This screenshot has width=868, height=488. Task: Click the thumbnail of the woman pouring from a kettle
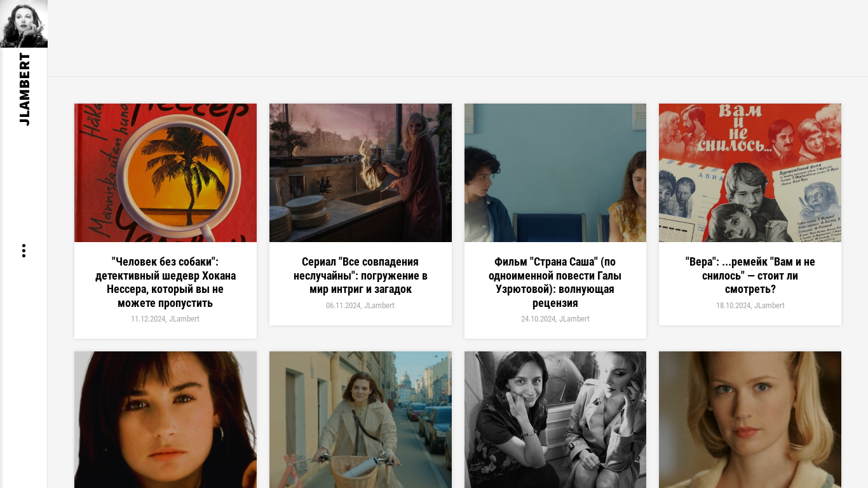coord(360,173)
